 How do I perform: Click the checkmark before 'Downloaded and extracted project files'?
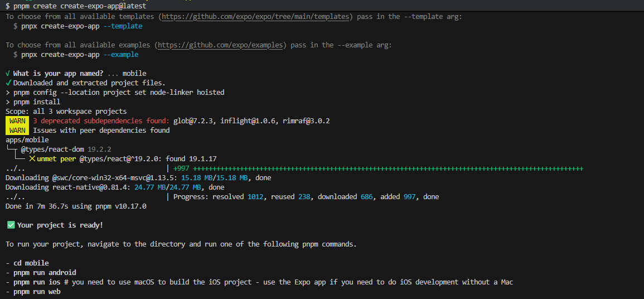point(8,83)
